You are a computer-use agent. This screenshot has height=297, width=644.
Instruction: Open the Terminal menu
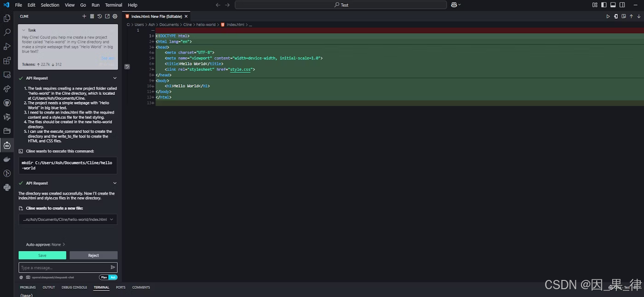[x=114, y=5]
